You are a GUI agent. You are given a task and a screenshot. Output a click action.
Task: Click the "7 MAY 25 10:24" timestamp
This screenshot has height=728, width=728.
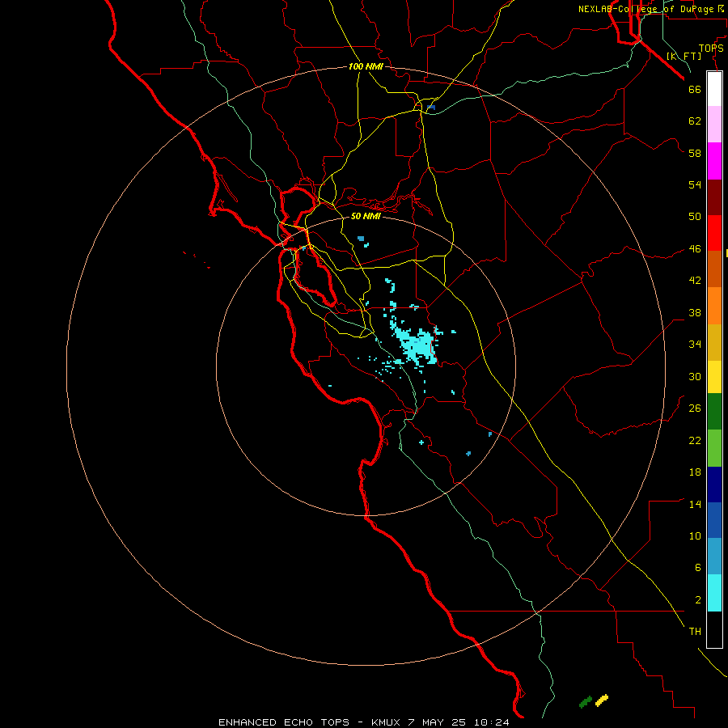[x=459, y=722]
